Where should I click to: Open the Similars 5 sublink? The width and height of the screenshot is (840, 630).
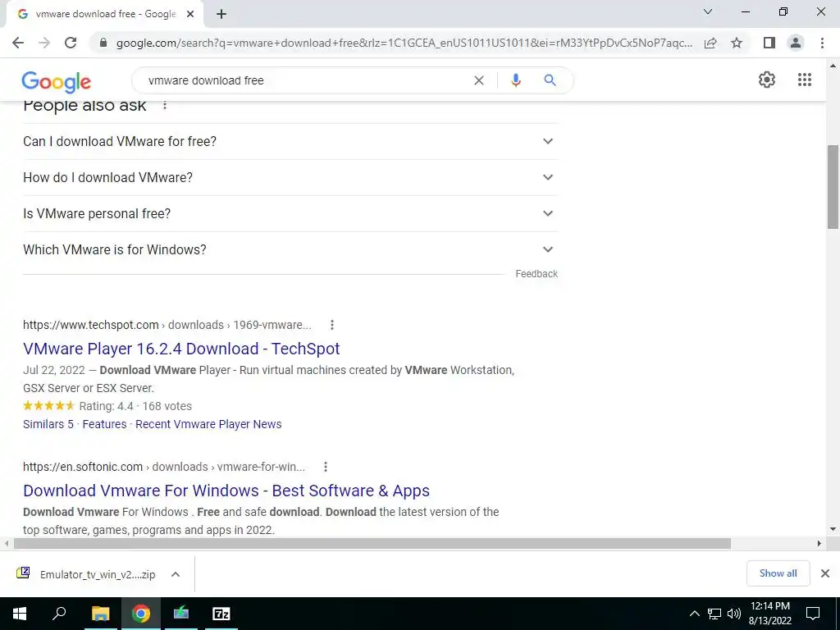(48, 424)
